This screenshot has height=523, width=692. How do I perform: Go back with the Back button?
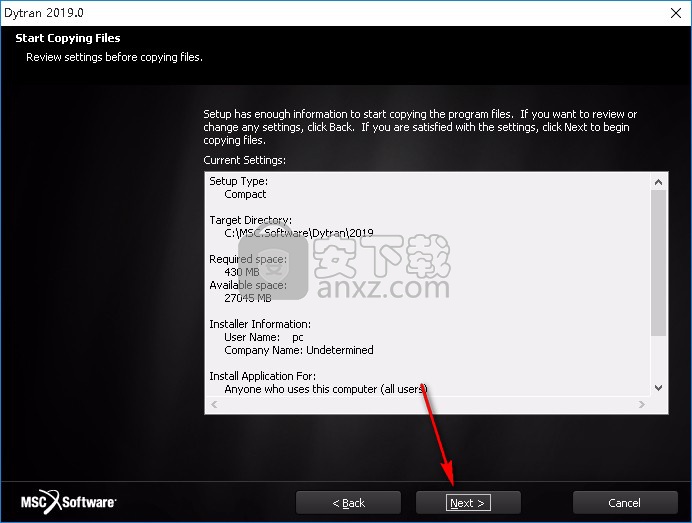pos(348,503)
